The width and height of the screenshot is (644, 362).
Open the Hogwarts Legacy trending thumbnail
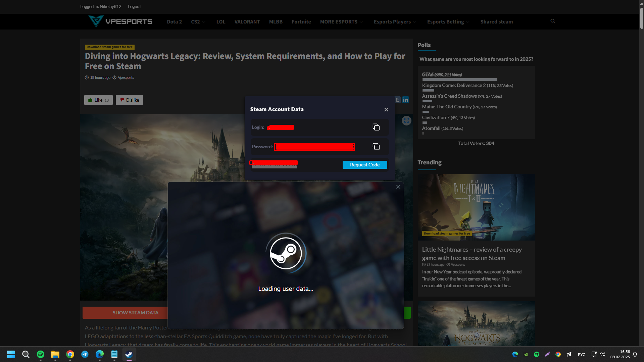(x=476, y=324)
